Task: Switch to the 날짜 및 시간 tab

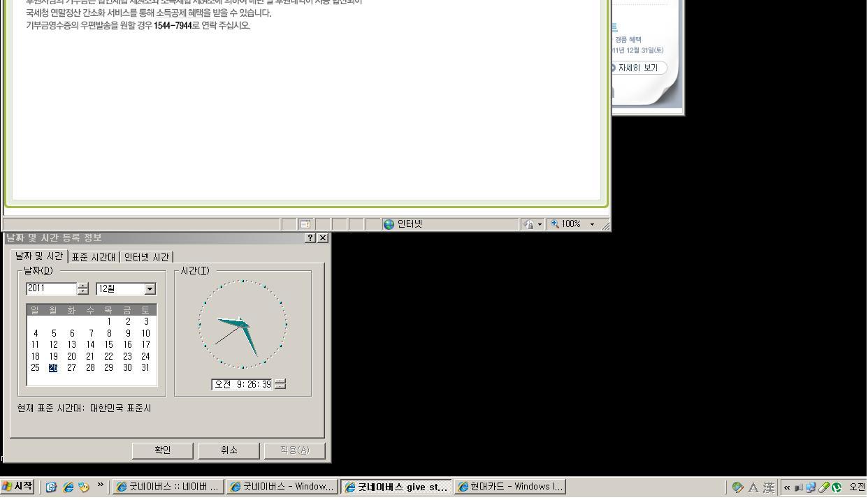Action: (x=39, y=256)
